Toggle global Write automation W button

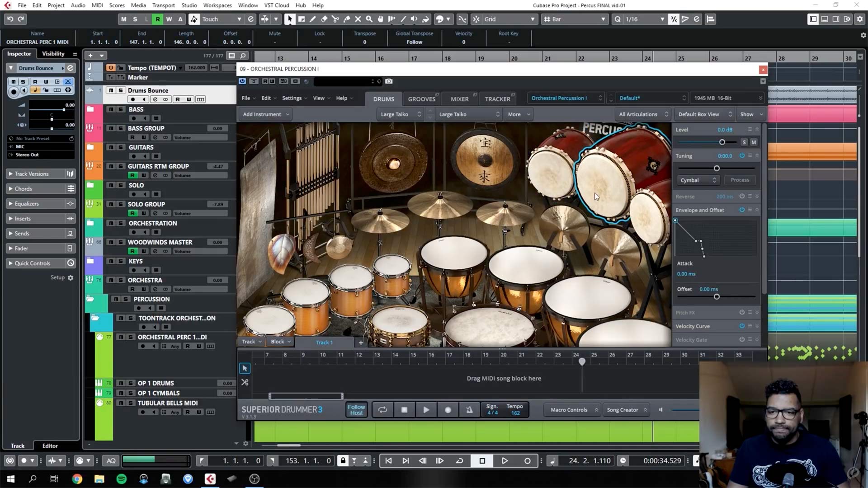(169, 19)
